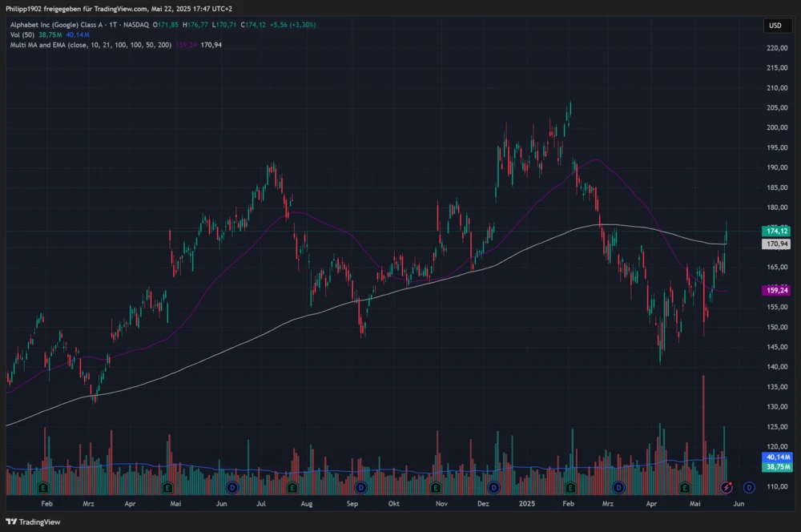
Task: Click the pink lightning event icon
Action: click(x=727, y=487)
